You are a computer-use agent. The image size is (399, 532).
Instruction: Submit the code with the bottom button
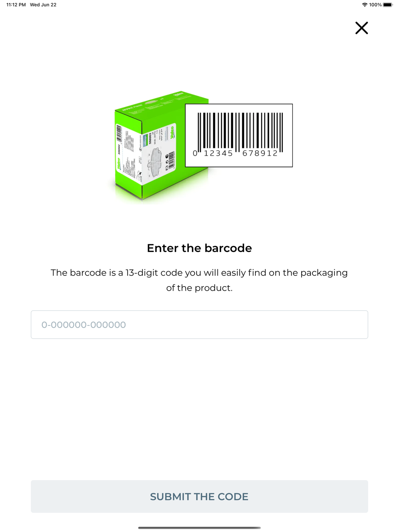tap(199, 497)
